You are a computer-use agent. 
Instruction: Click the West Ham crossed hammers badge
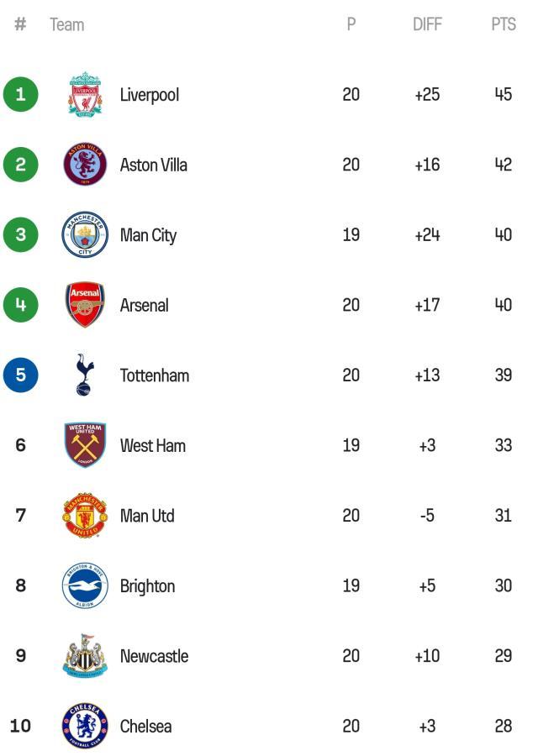coord(84,445)
